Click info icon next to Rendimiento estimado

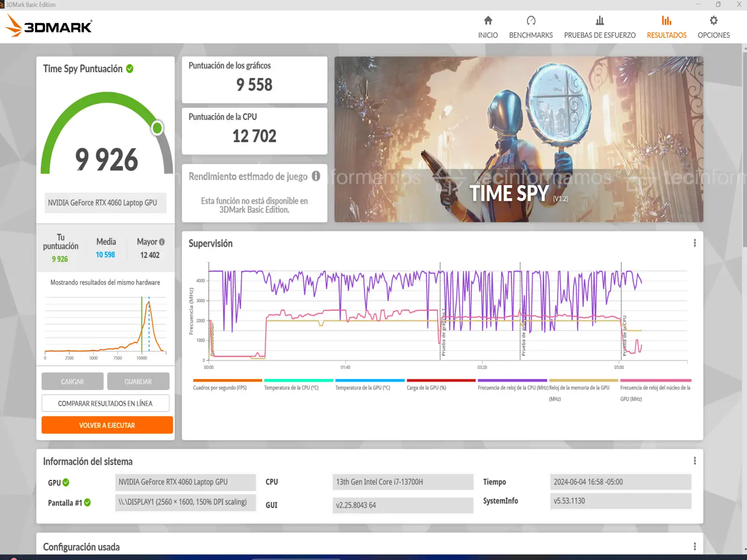coord(316,176)
